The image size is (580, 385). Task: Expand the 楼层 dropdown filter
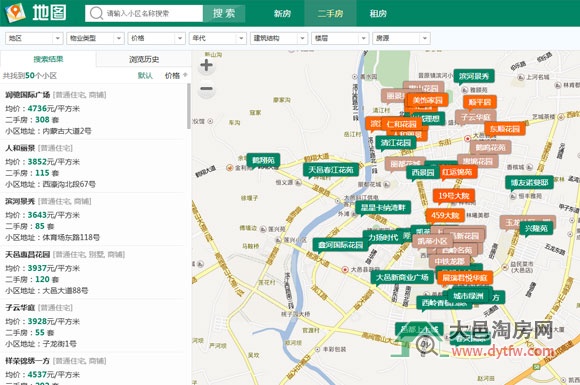click(x=340, y=38)
